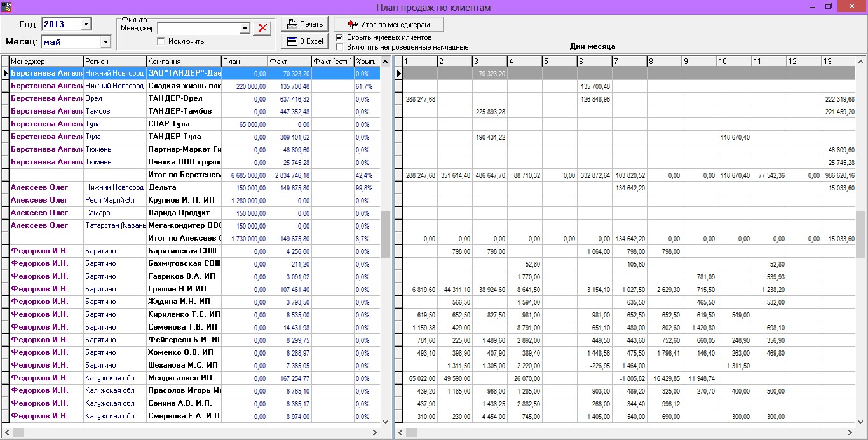Export the table with В Excel button
This screenshot has width=868, height=440.
click(x=305, y=41)
